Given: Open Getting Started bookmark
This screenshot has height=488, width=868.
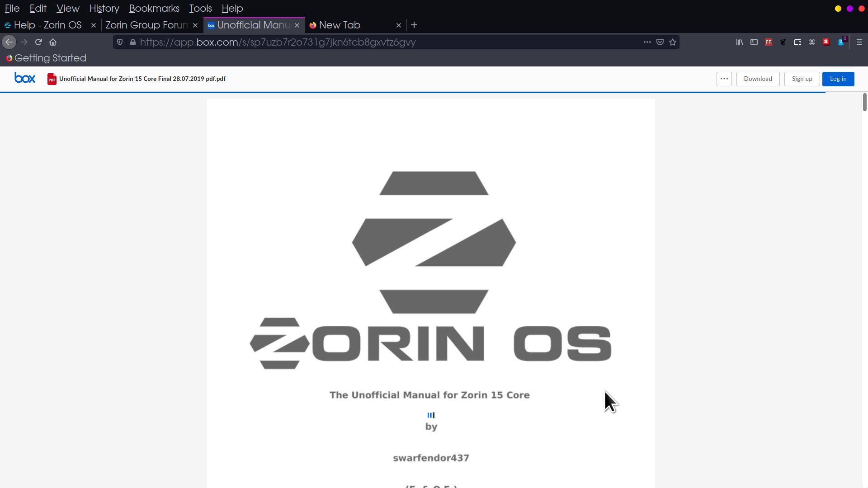Looking at the screenshot, I should tap(46, 58).
